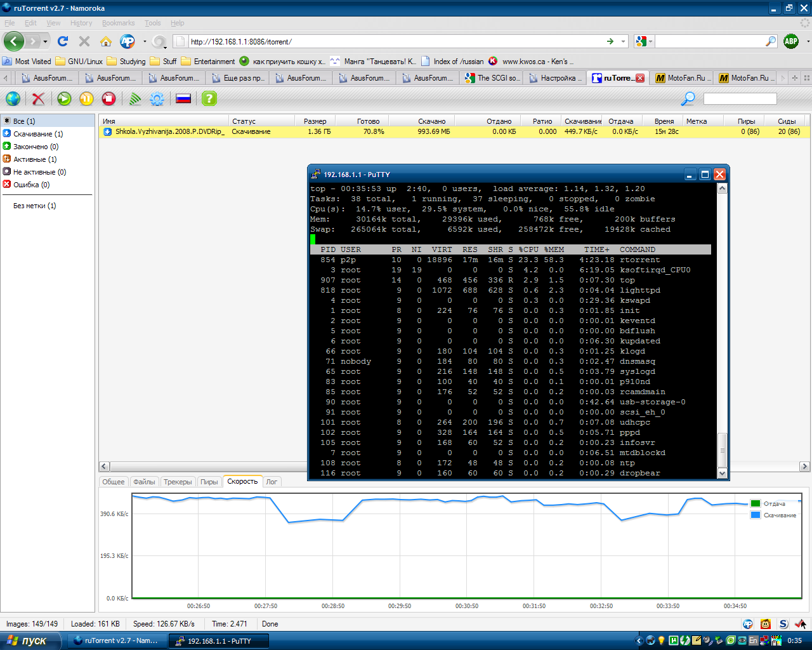Viewport: 812px width, 650px height.
Task: Open the browser History menu
Action: [81, 23]
